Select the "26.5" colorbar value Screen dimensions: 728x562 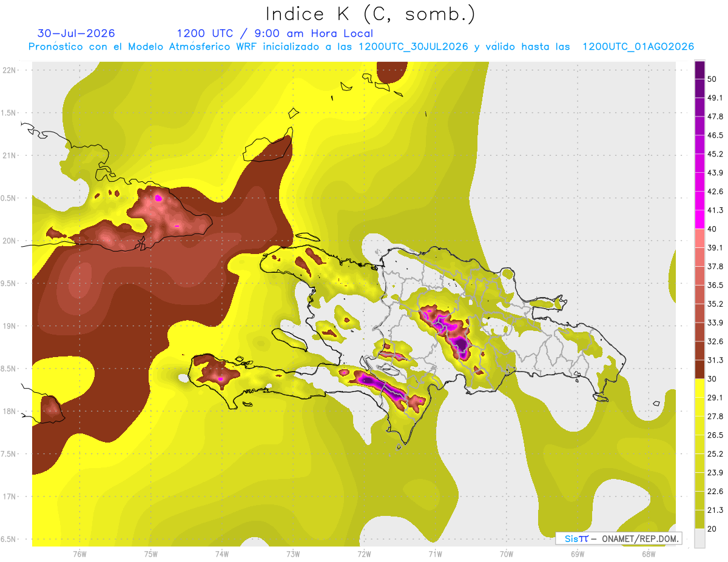[x=715, y=435]
